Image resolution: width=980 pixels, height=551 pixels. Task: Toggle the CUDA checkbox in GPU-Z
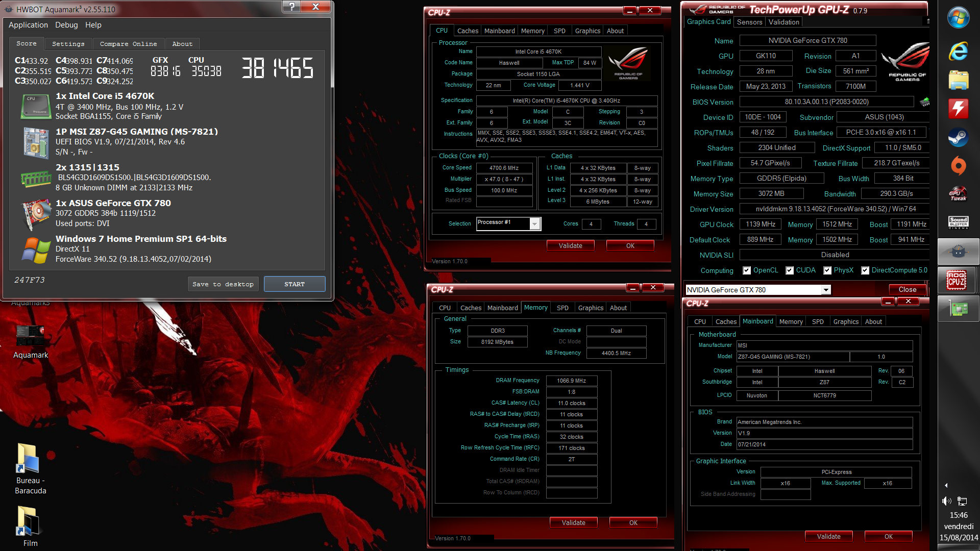(790, 270)
